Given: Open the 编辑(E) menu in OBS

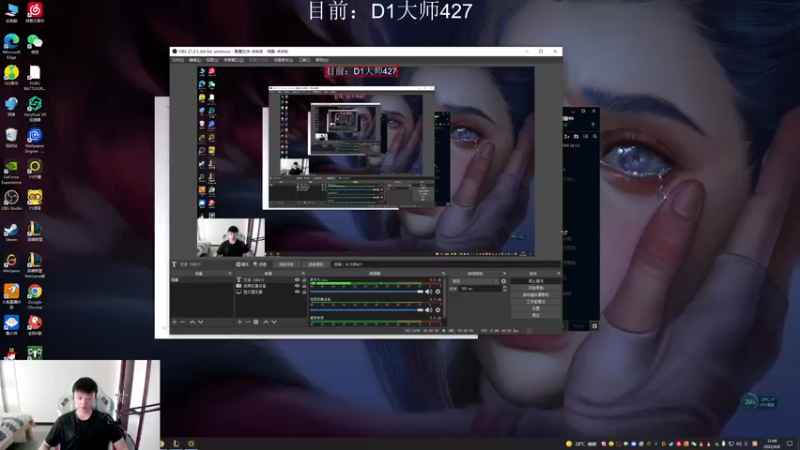Looking at the screenshot, I should (195, 60).
